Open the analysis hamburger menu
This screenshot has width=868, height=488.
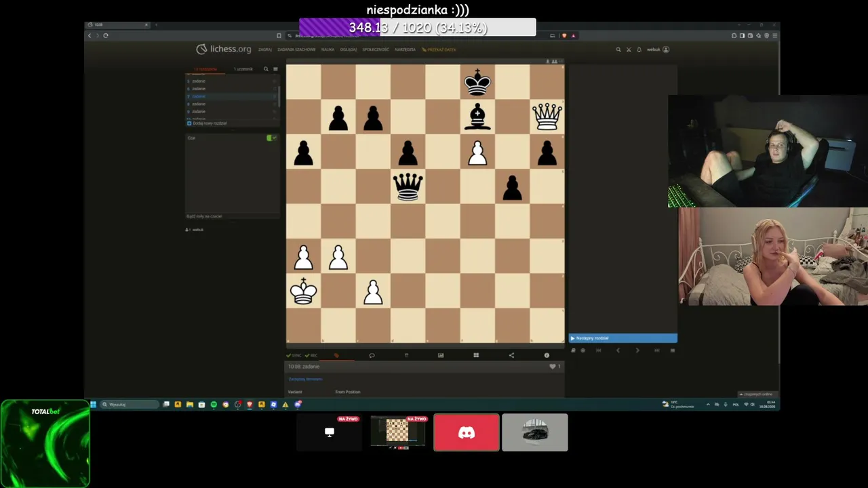(673, 350)
